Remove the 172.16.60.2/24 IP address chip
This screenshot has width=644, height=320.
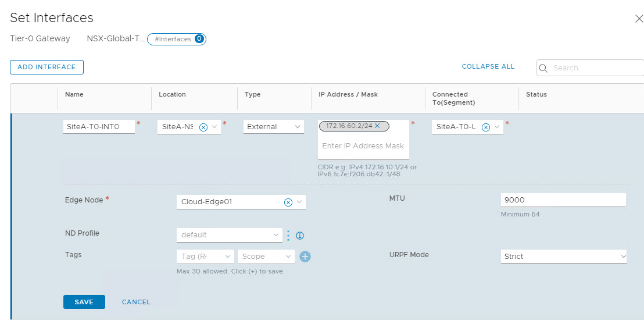(377, 126)
